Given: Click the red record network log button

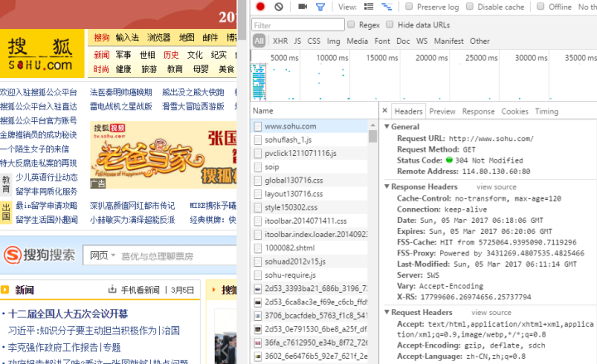Looking at the screenshot, I should click(x=260, y=7).
